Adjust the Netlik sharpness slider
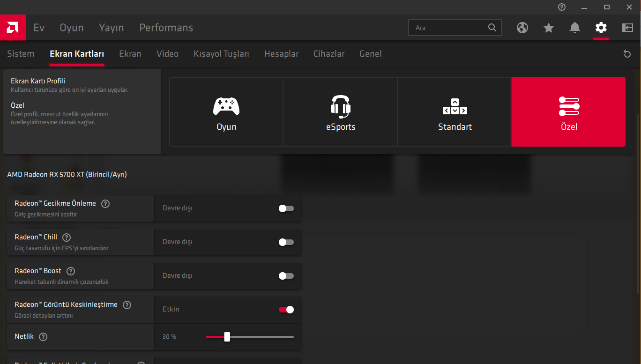The image size is (641, 364). 250,337
